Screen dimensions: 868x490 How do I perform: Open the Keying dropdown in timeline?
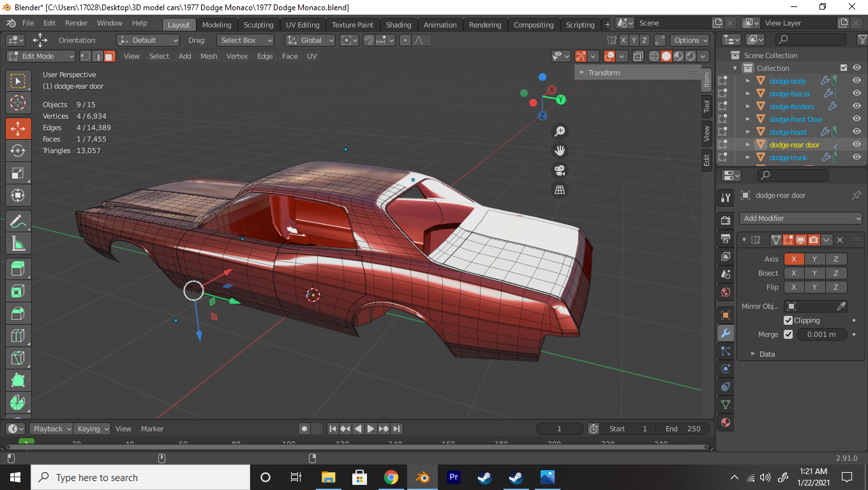pos(93,429)
